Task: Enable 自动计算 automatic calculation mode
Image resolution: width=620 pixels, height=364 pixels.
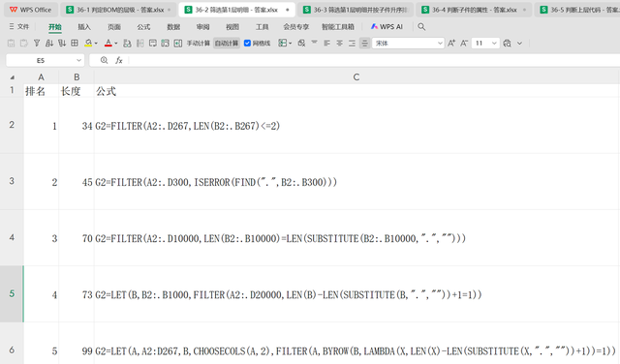Action: [227, 43]
